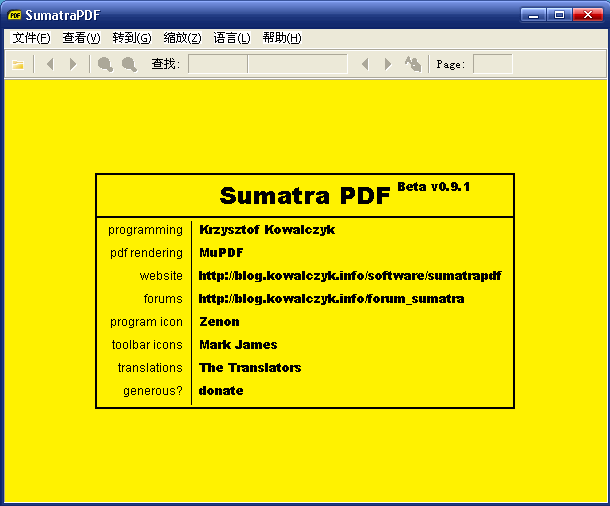Click the Sumatra PDF heading text
The image size is (610, 506).
pyautogui.click(x=305, y=196)
